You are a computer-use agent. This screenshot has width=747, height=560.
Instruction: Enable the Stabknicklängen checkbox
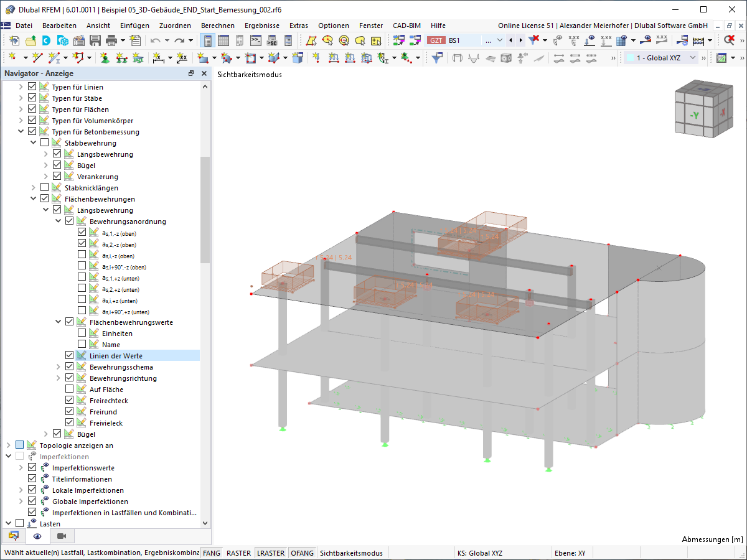(45, 188)
